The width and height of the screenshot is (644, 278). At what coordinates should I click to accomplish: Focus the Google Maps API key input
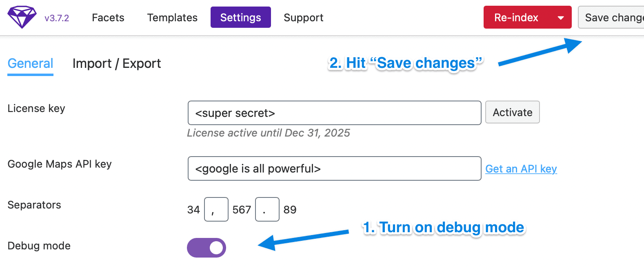(335, 168)
